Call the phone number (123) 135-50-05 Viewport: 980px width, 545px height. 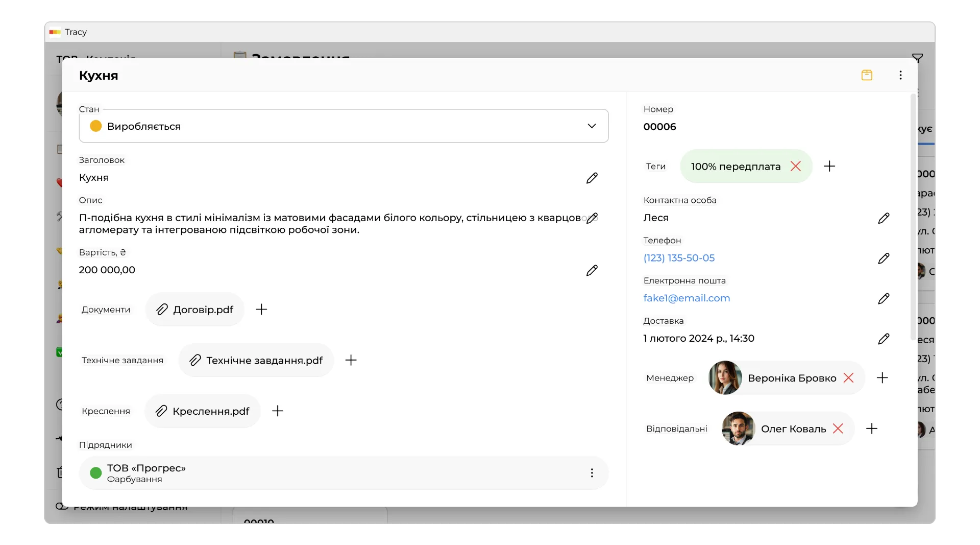(679, 258)
